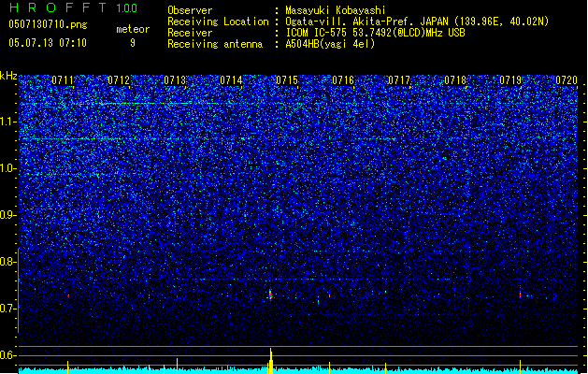Image resolution: width=588 pixels, height=374 pixels.
Task: Click the kHz axis unit label
Action: [8, 76]
